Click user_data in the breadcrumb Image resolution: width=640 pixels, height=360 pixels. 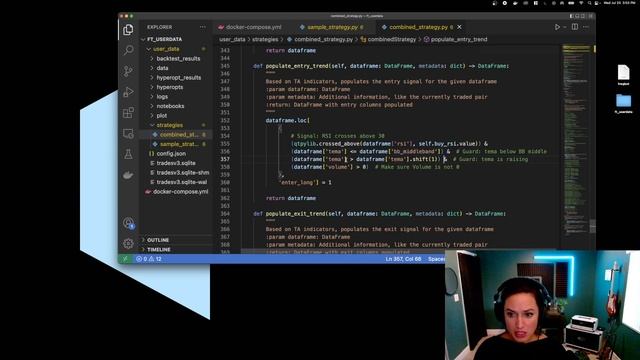pos(232,40)
